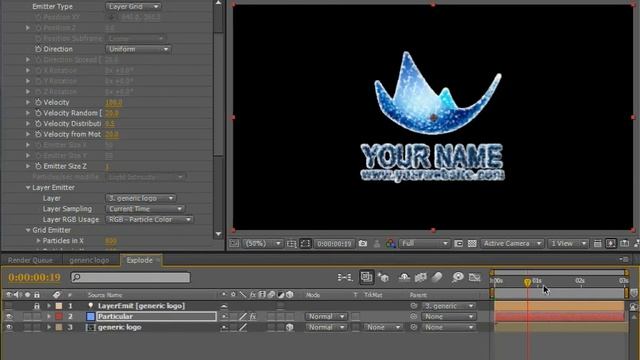Toggle shy switch on LayerEmit layer
The image size is (640, 360).
click(224, 306)
